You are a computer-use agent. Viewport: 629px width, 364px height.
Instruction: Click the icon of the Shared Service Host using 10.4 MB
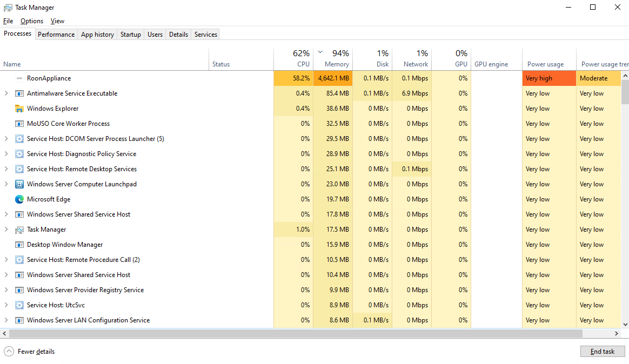(19, 275)
